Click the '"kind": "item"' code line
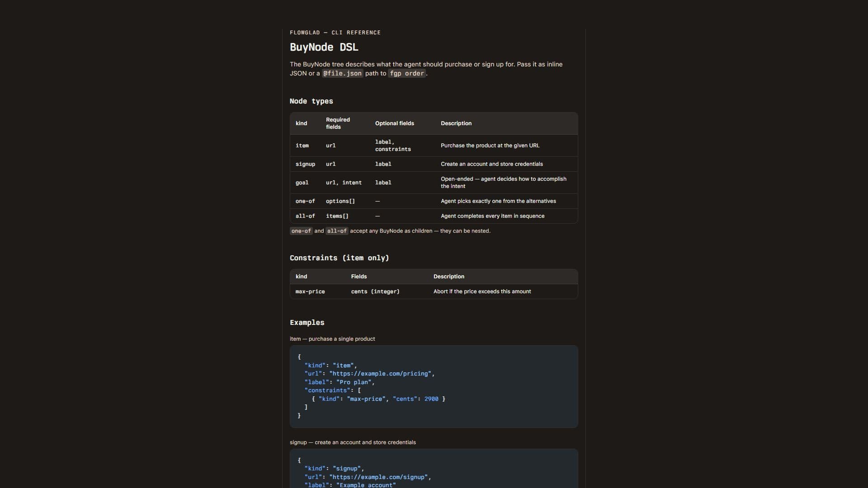The width and height of the screenshot is (868, 488). pos(330,366)
